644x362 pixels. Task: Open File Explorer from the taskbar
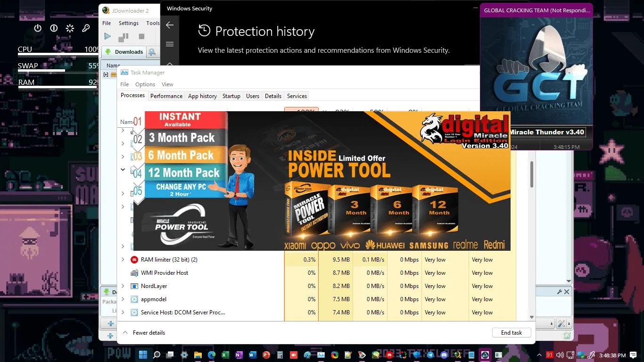198,354
